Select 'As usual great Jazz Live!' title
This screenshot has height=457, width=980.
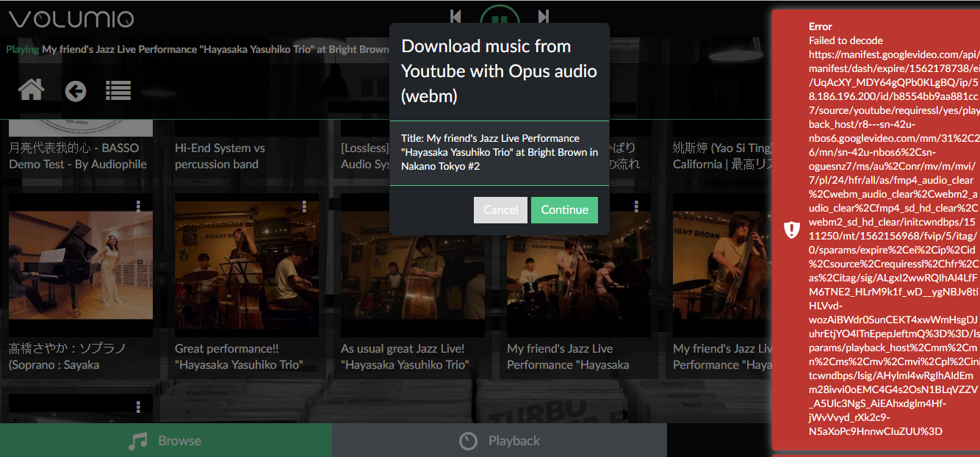(405, 356)
